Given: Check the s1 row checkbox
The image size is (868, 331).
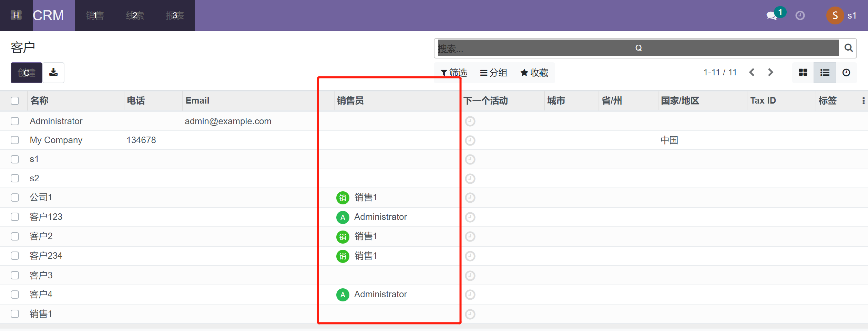Looking at the screenshot, I should 15,159.
